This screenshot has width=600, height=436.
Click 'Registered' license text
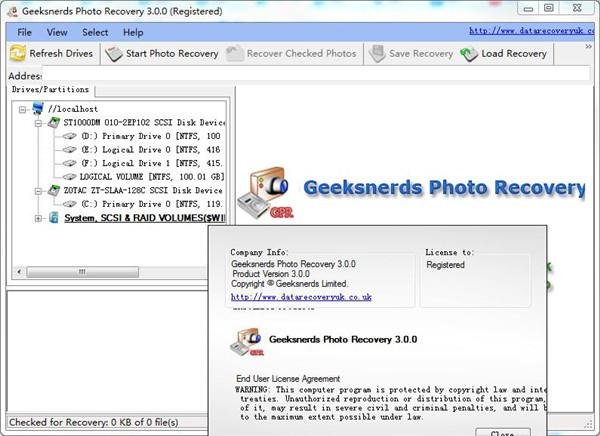[445, 265]
